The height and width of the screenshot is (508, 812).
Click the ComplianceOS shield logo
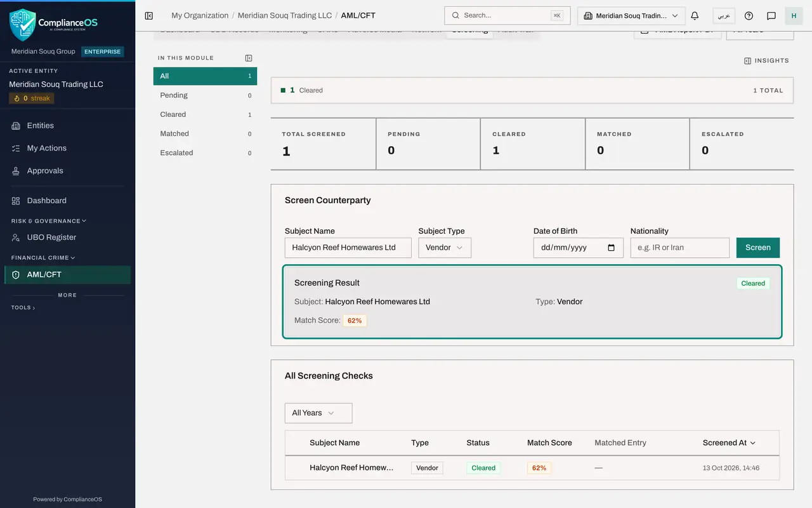pyautogui.click(x=22, y=25)
